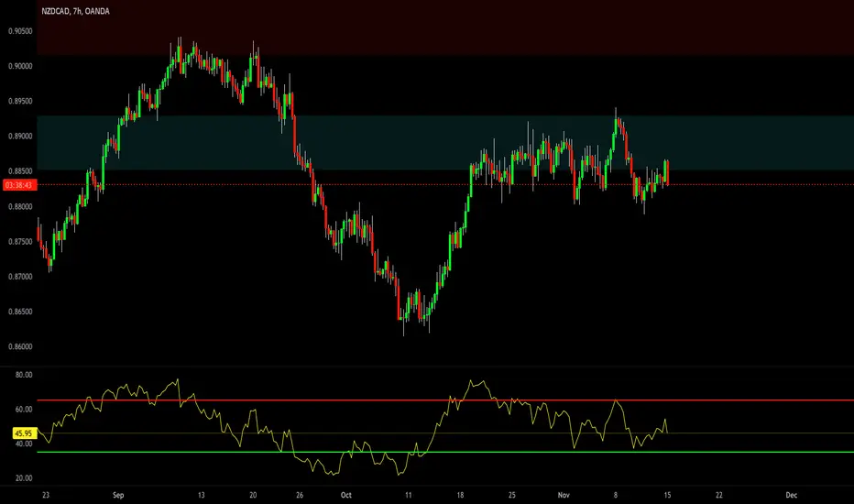Click the Oct label on time axis
Screen dimensions: 854x504
345,495
